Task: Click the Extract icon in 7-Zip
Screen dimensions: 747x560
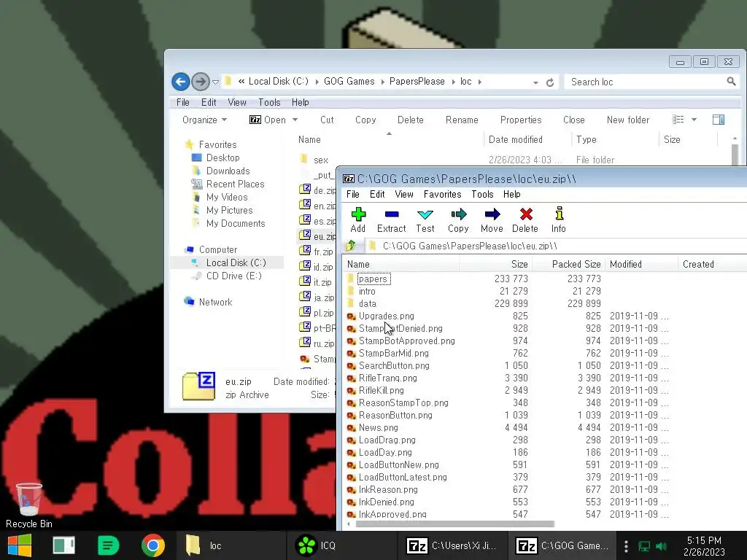Action: pyautogui.click(x=392, y=214)
